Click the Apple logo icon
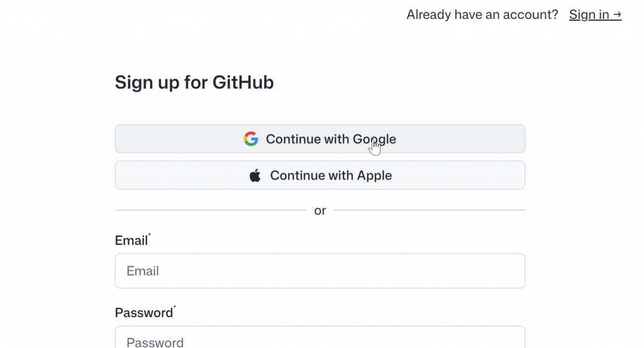 (x=255, y=175)
